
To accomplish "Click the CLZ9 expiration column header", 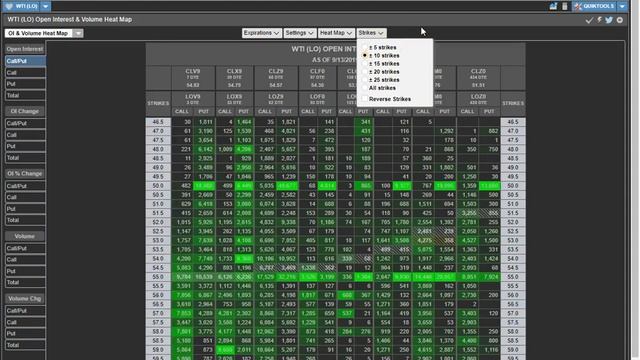I will [276, 78].
